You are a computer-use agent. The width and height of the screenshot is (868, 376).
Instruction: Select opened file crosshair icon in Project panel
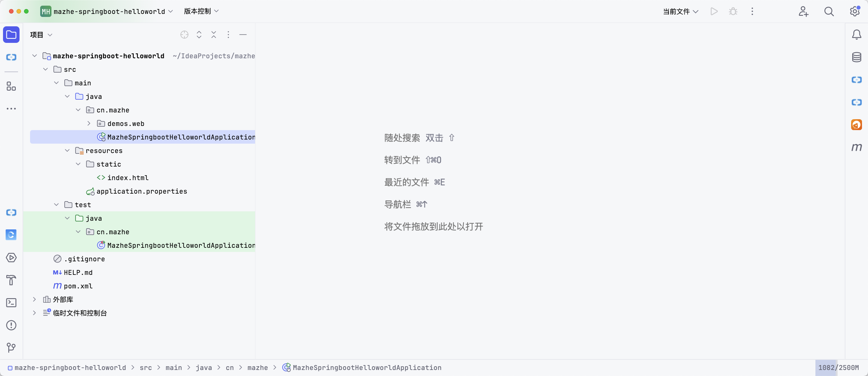pos(184,35)
